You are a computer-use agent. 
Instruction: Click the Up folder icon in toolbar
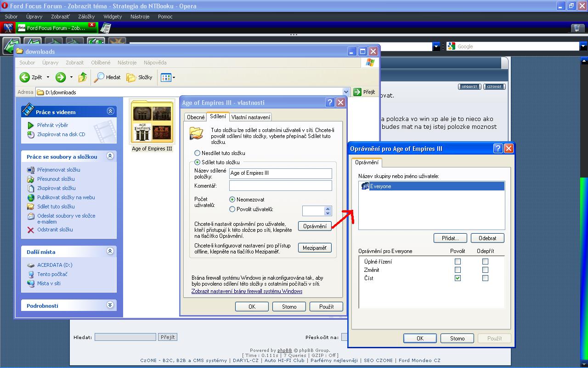pos(83,77)
